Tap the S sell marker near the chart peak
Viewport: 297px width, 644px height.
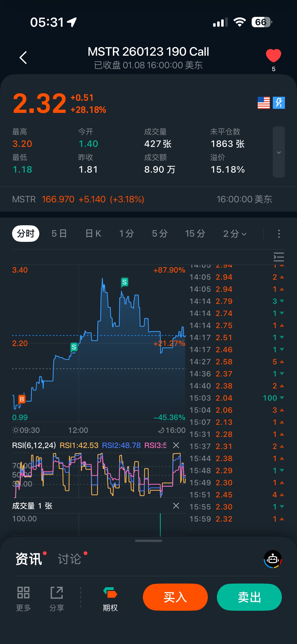(124, 282)
